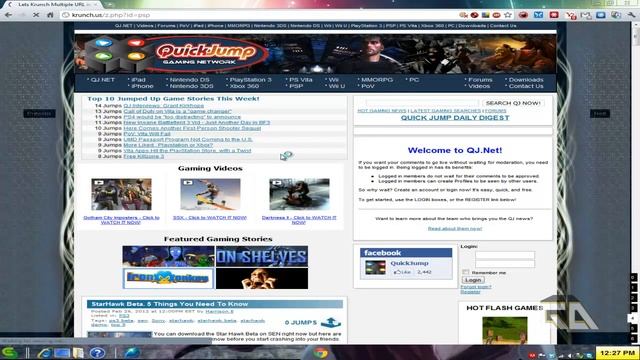
Task: Open the HOT GAMING NEWS link
Action: tap(382, 111)
